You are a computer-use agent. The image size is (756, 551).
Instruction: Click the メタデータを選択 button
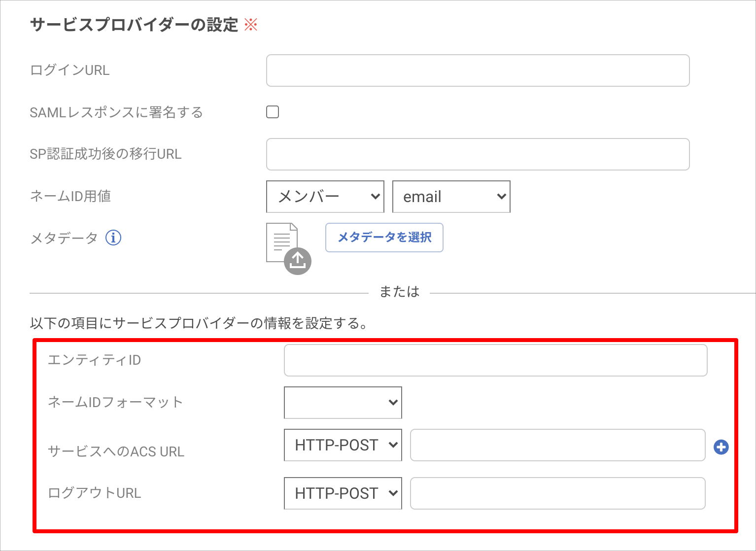(x=384, y=238)
